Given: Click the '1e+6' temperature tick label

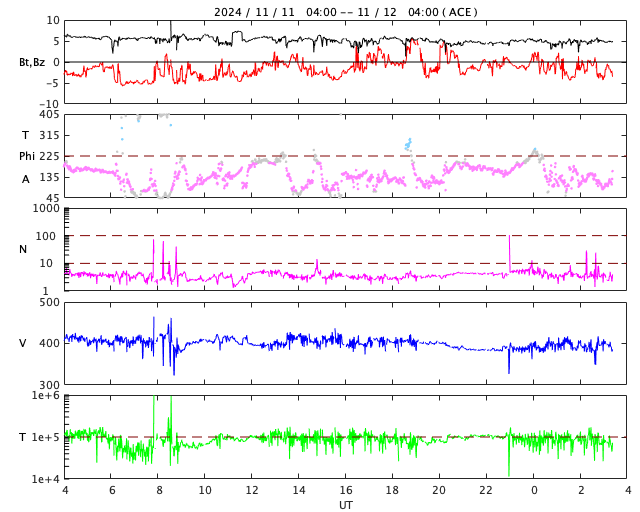Looking at the screenshot, I should click(46, 395).
